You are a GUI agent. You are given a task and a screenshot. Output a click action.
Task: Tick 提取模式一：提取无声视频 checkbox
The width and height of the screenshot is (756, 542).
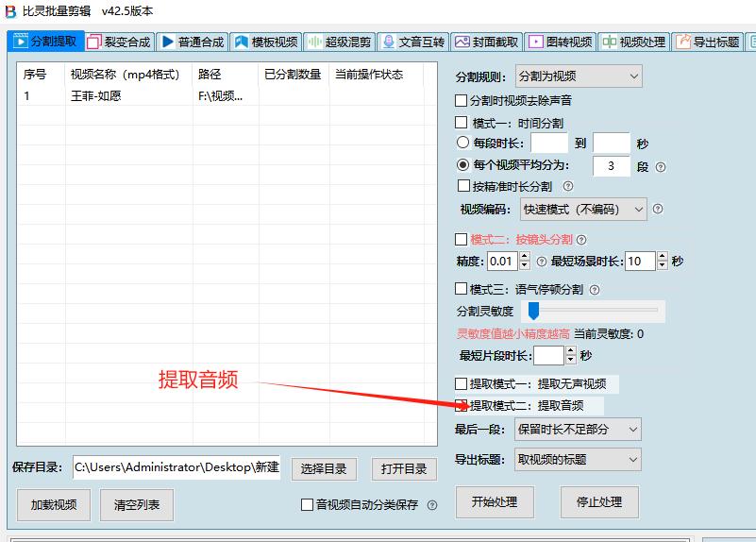461,383
